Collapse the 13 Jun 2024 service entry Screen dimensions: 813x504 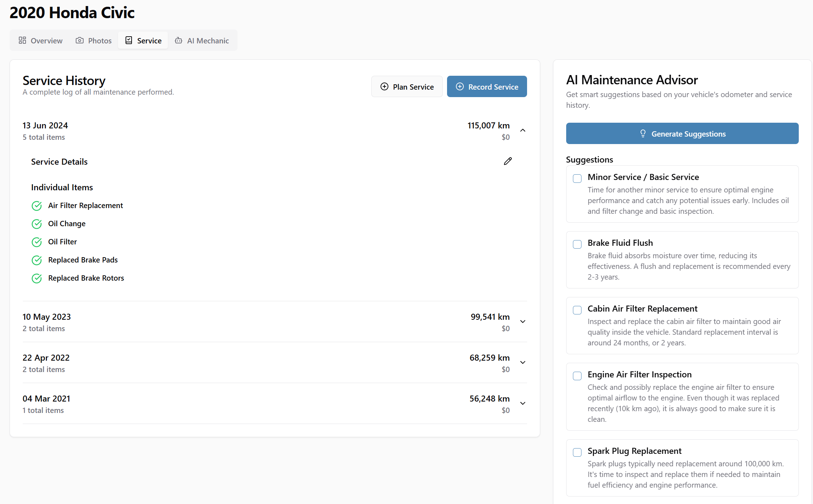(523, 131)
